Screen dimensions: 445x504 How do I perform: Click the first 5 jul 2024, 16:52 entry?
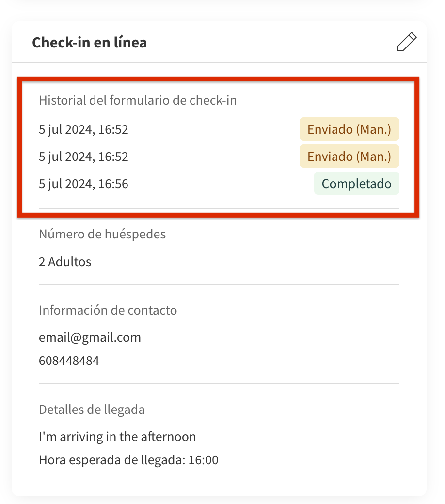coord(83,129)
